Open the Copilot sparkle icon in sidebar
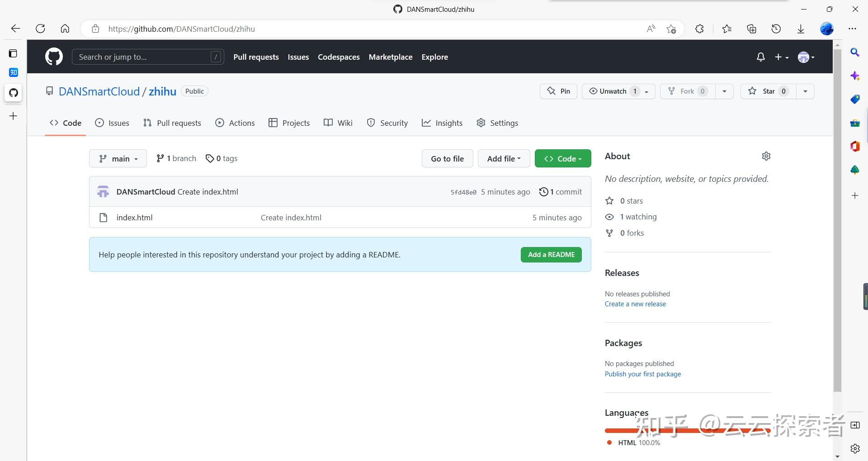Image resolution: width=868 pixels, height=461 pixels. (855, 76)
